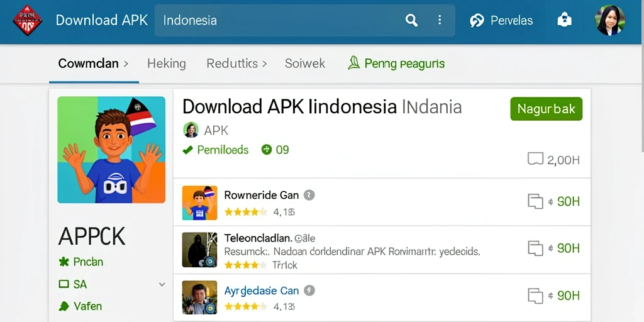Focus the Indonesia search field
This screenshot has width=644, height=322.
pos(304,20)
